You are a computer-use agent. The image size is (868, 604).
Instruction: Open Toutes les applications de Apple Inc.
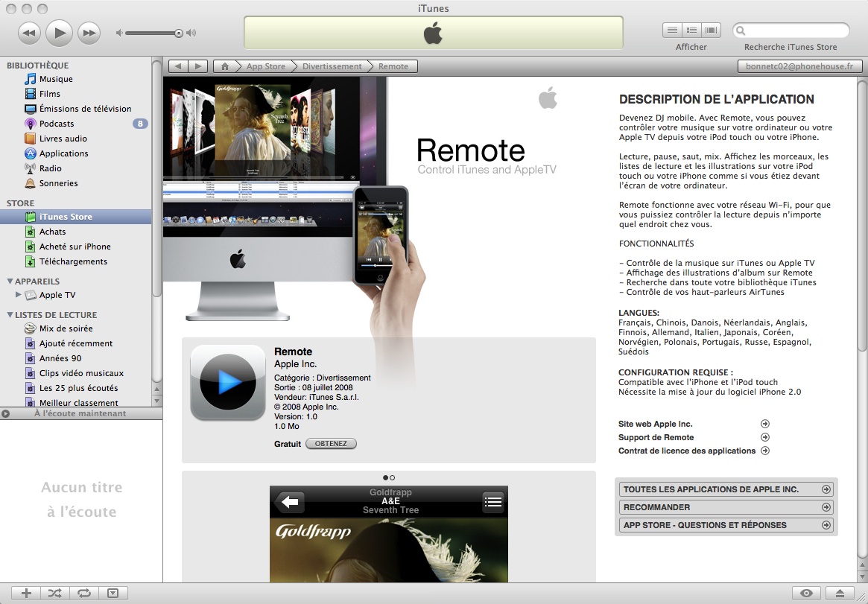coord(726,489)
